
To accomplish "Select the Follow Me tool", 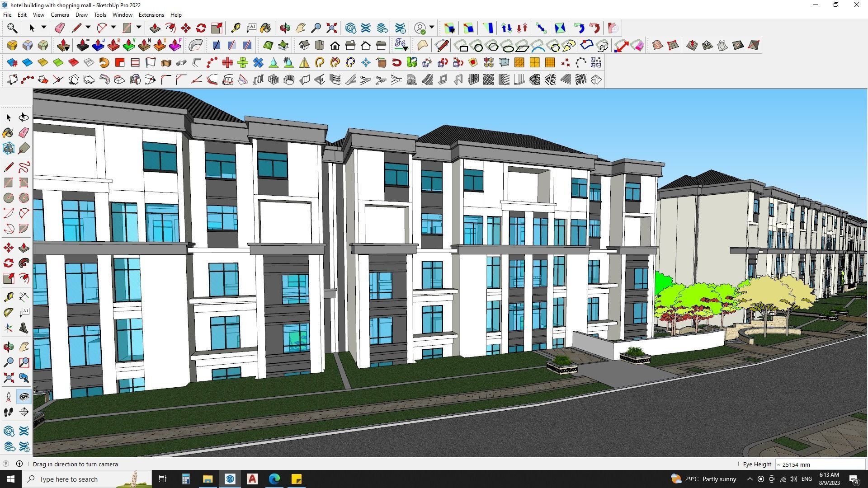I will click(x=24, y=263).
